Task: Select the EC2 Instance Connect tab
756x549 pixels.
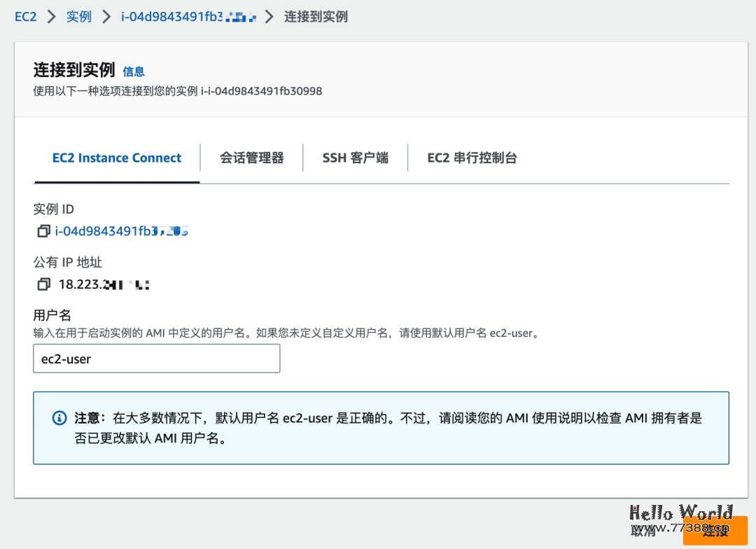Action: (x=116, y=158)
